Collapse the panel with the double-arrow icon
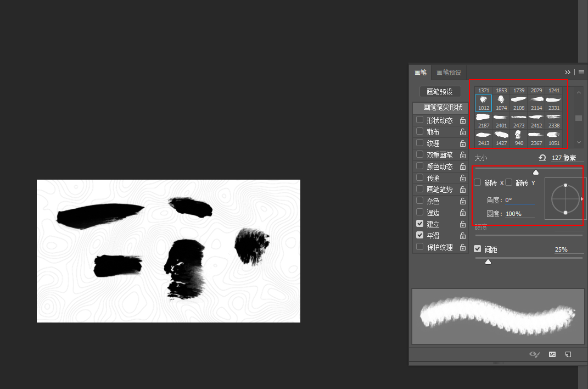588x389 pixels. tap(568, 72)
